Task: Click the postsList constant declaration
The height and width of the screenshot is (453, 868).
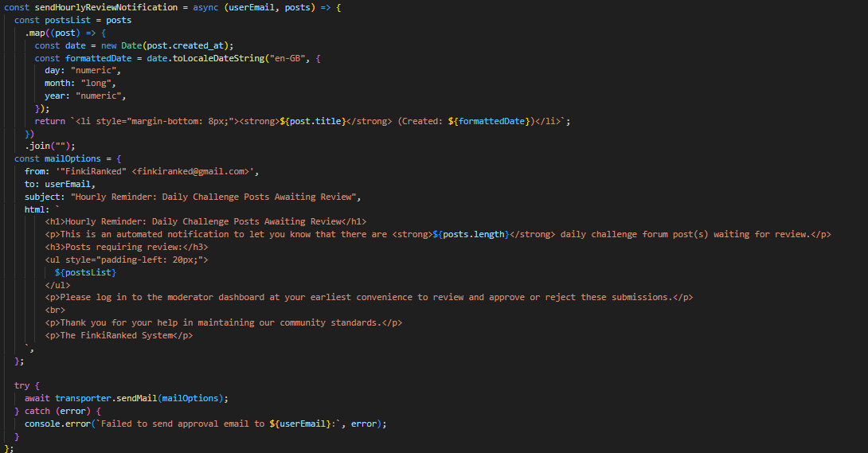Action: pyautogui.click(x=70, y=20)
